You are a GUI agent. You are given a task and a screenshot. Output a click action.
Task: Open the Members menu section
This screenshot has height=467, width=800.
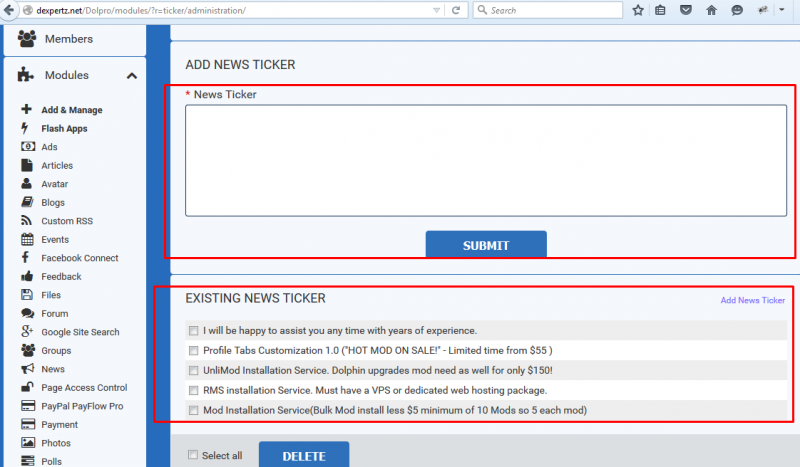[68, 39]
